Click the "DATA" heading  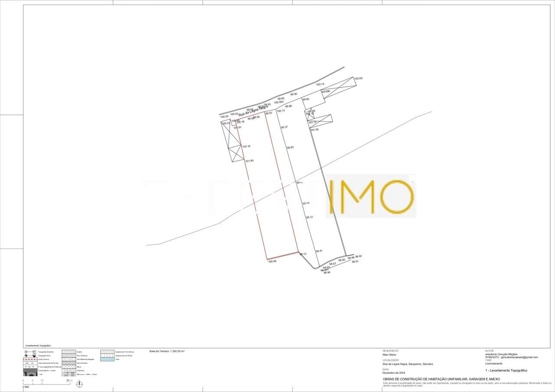386,369
